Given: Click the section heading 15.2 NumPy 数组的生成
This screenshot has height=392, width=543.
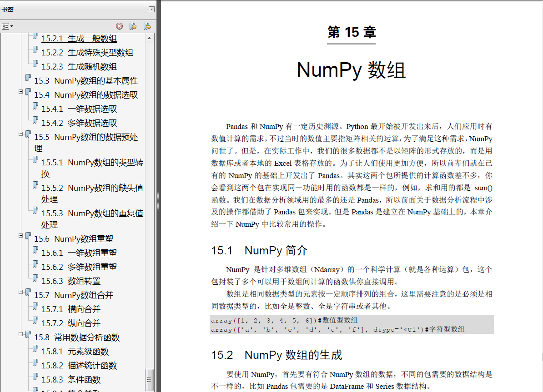Looking at the screenshot, I should 277,355.
